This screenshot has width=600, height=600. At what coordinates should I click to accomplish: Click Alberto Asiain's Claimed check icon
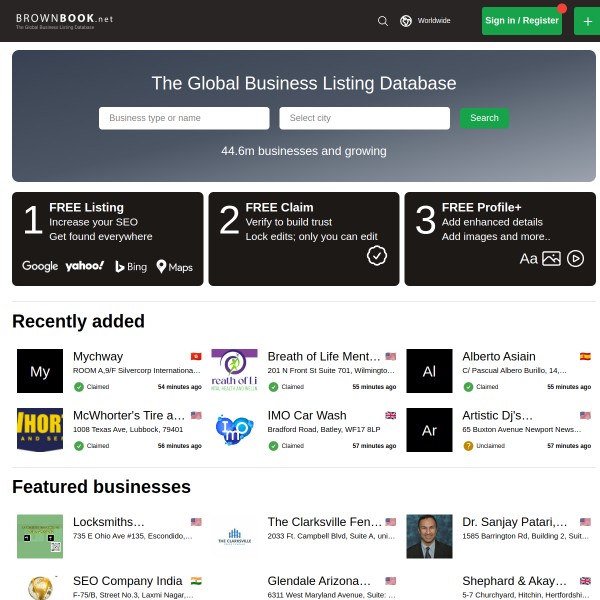(468, 387)
